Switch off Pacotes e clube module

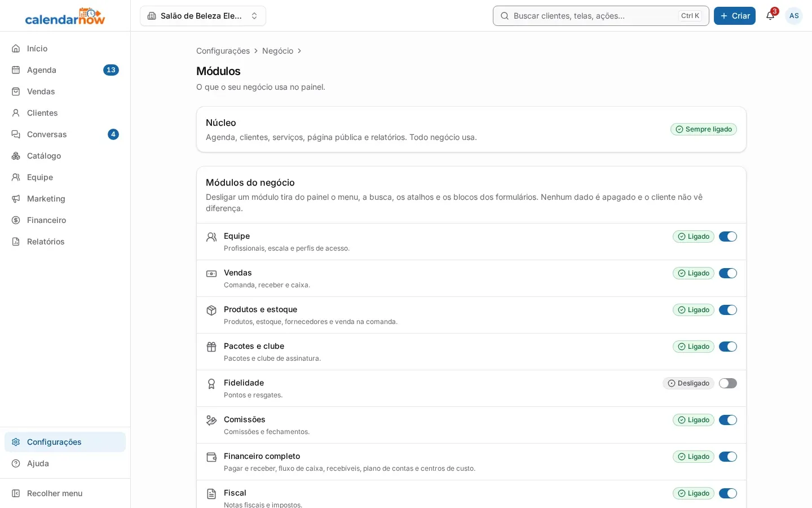click(x=728, y=347)
